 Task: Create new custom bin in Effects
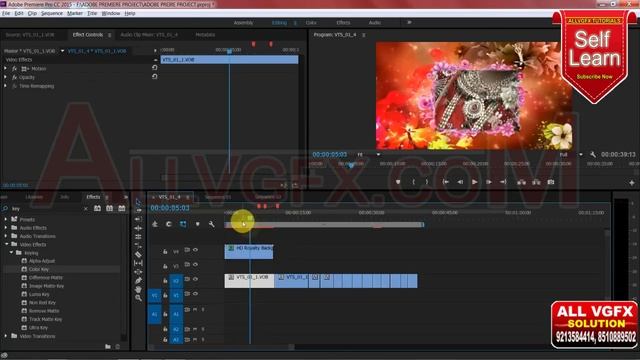(108, 347)
